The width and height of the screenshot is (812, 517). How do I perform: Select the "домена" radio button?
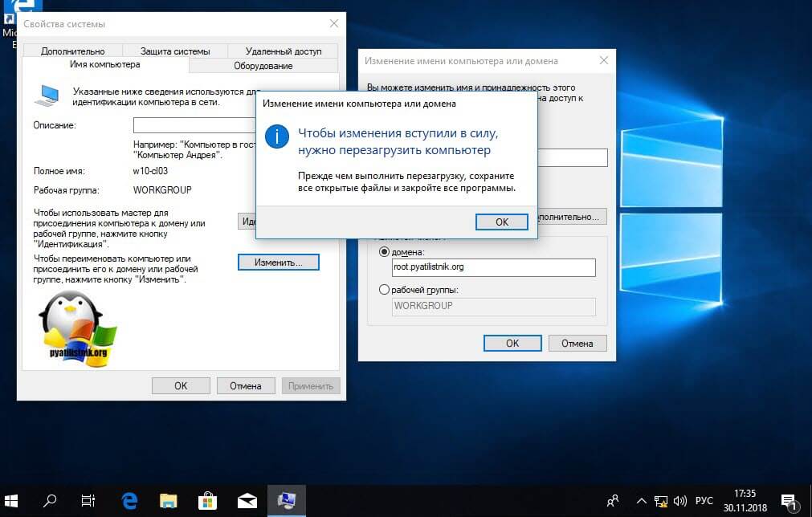coord(383,252)
